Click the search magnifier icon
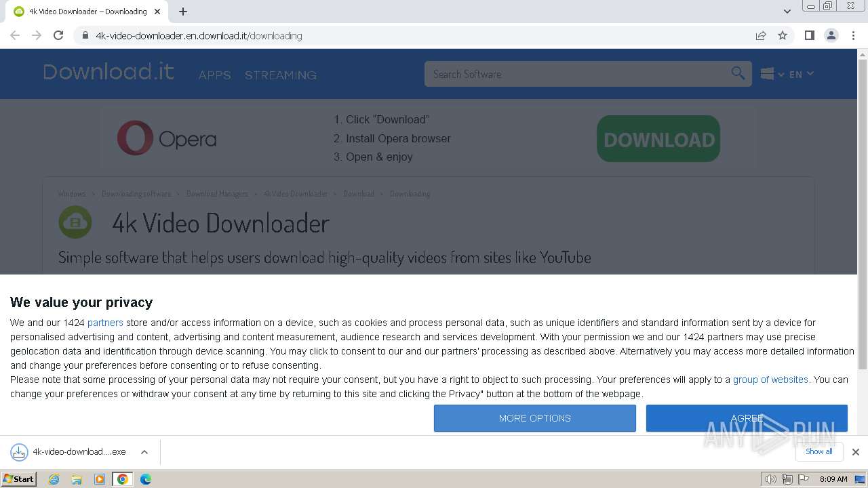Image resolution: width=868 pixels, height=488 pixels. tap(738, 73)
